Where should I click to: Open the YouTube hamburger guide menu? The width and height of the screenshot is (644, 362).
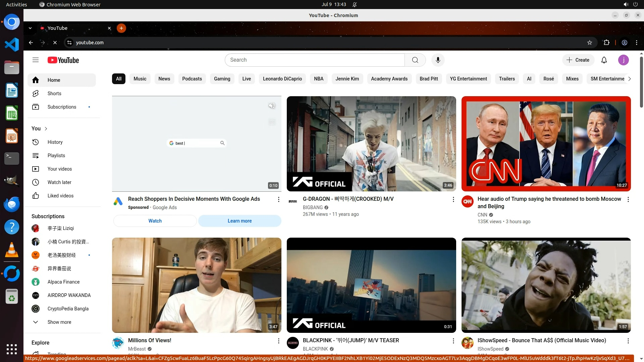tap(36, 60)
